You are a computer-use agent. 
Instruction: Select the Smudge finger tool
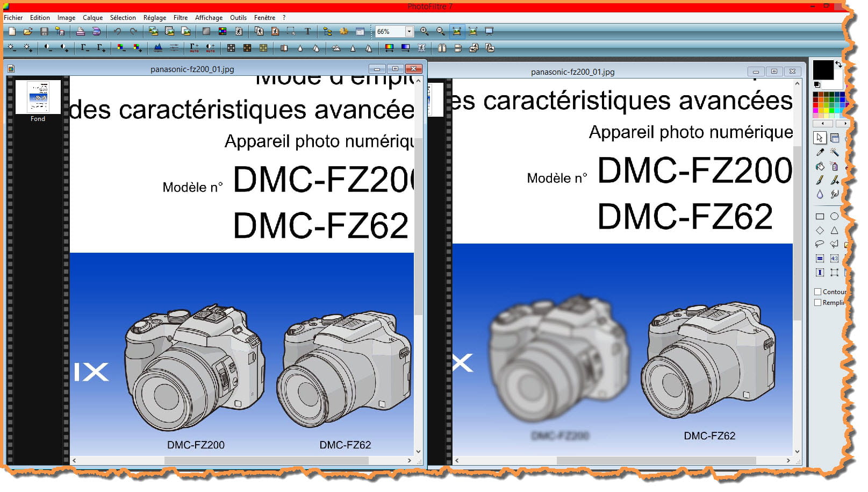(x=834, y=195)
